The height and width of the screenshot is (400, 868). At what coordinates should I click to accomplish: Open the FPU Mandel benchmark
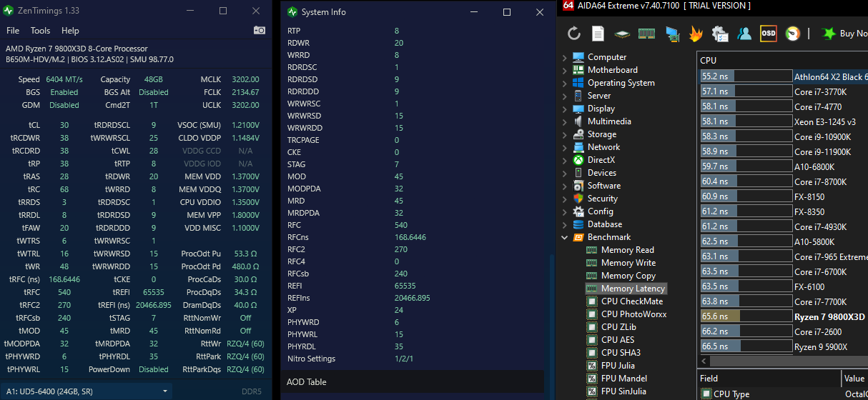point(624,379)
